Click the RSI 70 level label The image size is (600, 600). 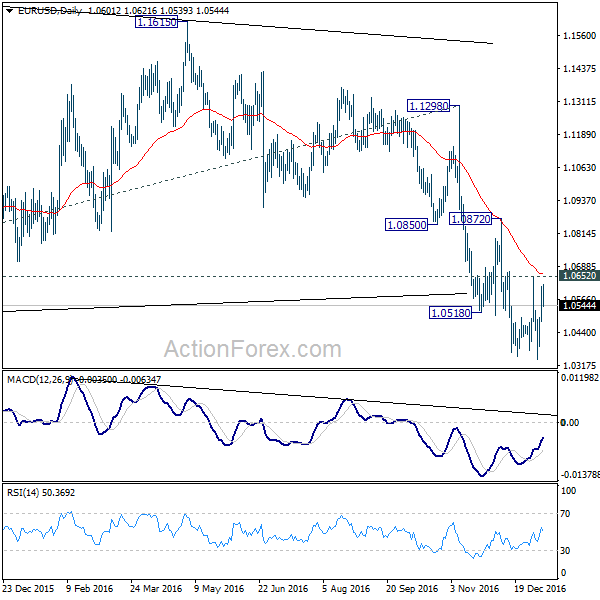(565, 514)
